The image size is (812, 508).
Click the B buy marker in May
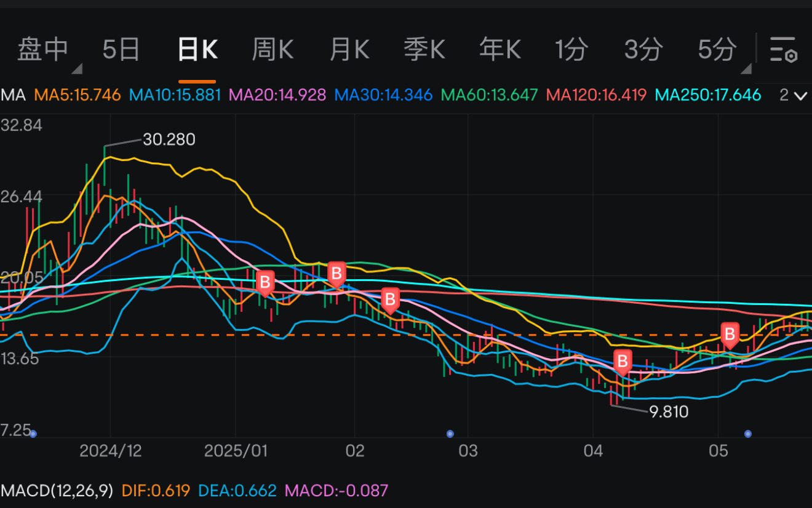[x=730, y=335]
